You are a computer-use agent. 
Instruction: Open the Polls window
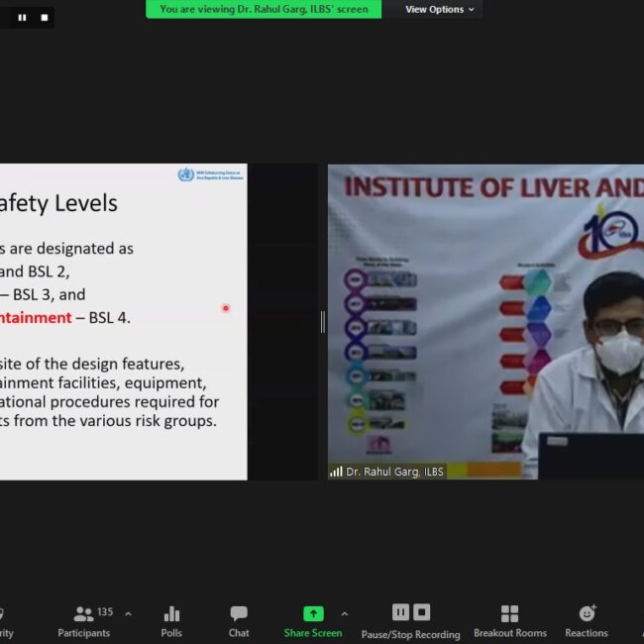pyautogui.click(x=171, y=620)
